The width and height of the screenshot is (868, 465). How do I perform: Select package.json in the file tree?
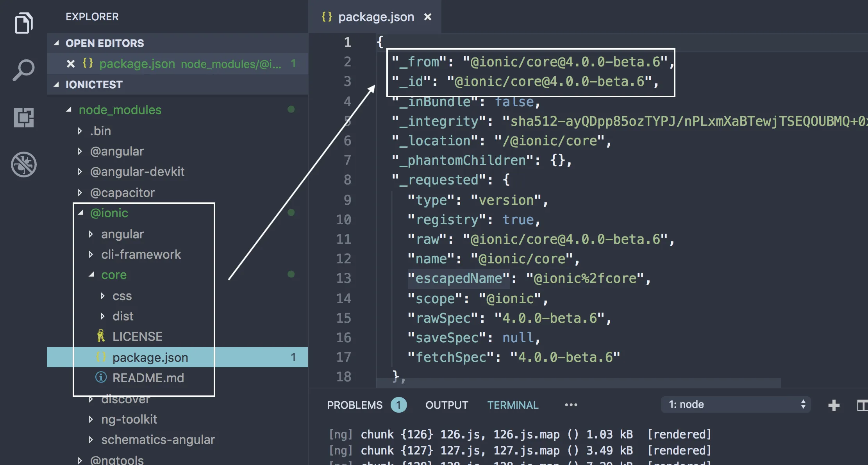[x=150, y=358]
